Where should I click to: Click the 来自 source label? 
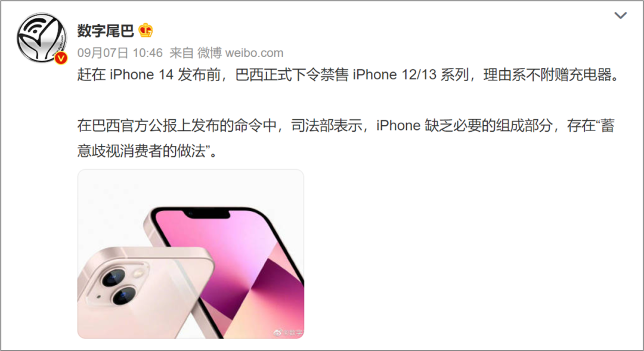pos(181,53)
